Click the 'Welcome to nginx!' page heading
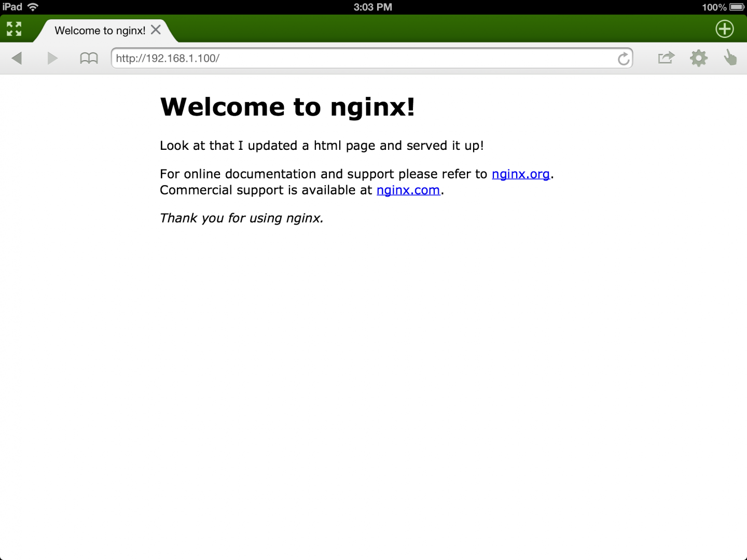 (x=287, y=107)
